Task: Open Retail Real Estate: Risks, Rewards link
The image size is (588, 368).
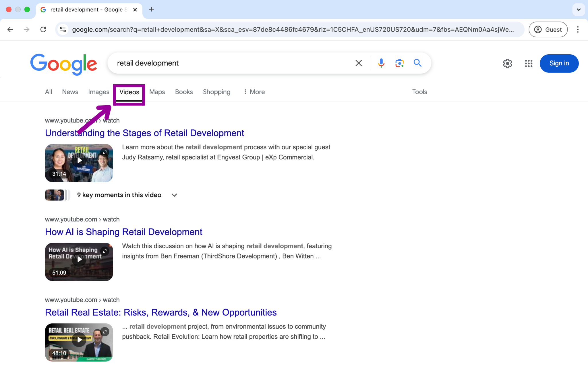Action: (161, 312)
